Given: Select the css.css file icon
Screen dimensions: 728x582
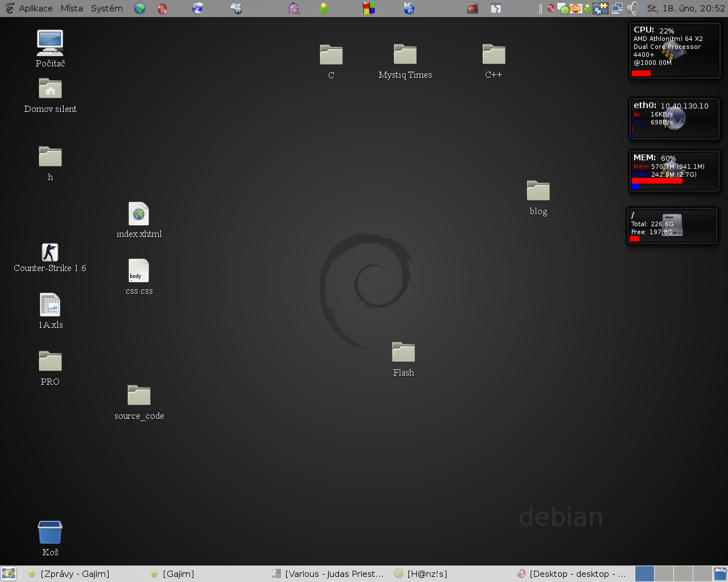Looking at the screenshot, I should 139,271.
